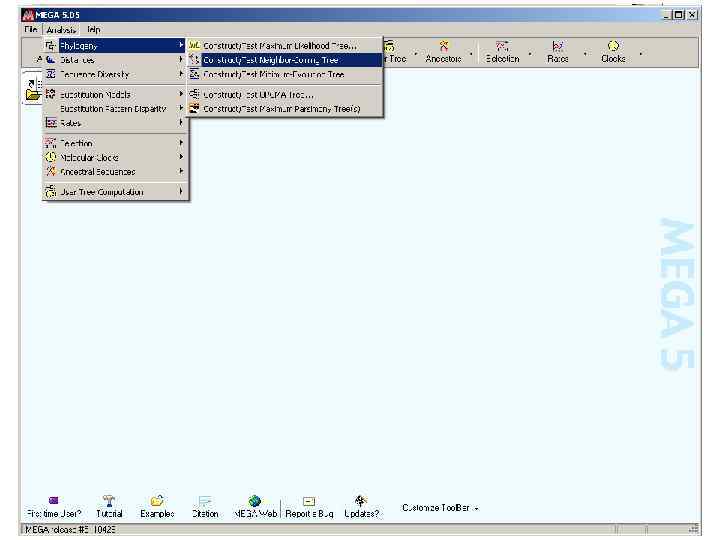The height and width of the screenshot is (540, 720).
Task: Click the Distances icon in menu
Action: [51, 59]
